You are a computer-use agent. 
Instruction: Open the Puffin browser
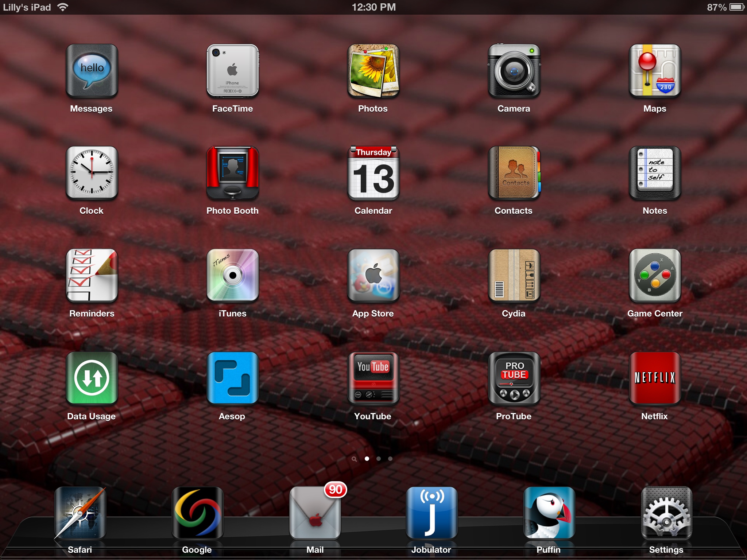click(549, 513)
